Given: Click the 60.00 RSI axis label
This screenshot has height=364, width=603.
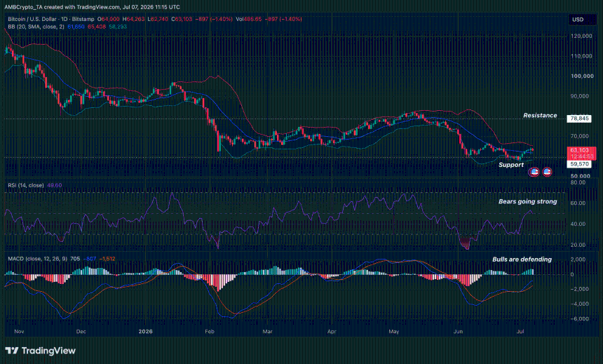Looking at the screenshot, I should pos(578,203).
